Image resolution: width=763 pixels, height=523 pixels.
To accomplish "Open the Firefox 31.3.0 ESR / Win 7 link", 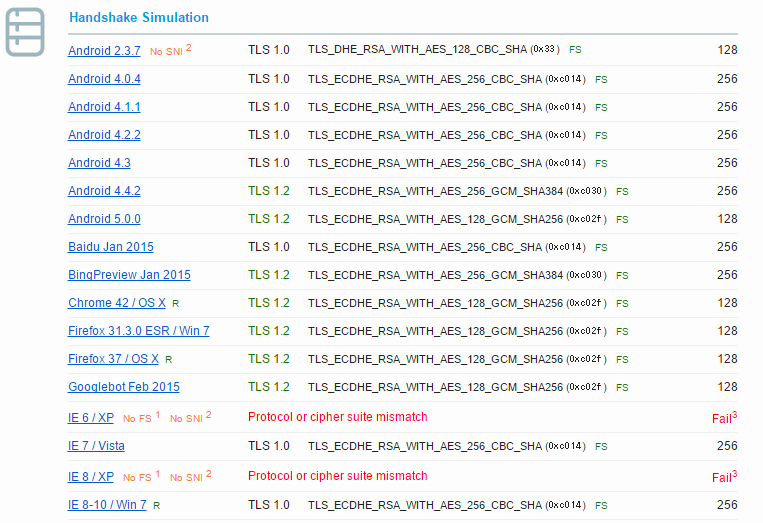I will pyautogui.click(x=139, y=331).
